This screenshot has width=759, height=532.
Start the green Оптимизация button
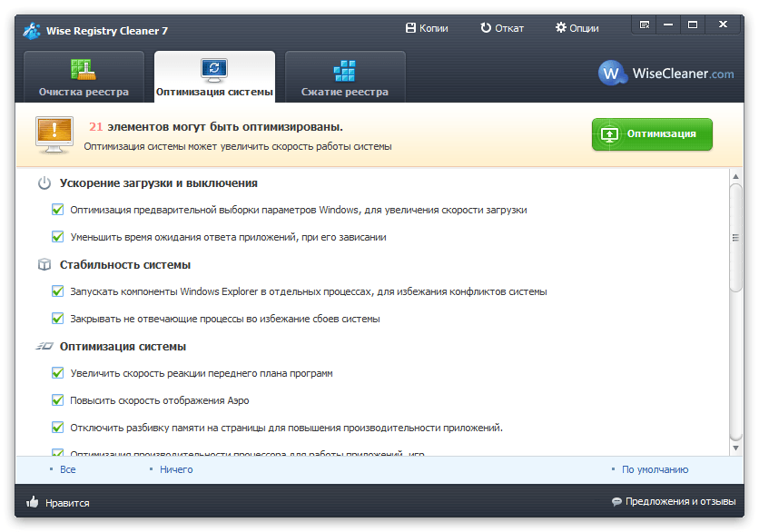[652, 134]
